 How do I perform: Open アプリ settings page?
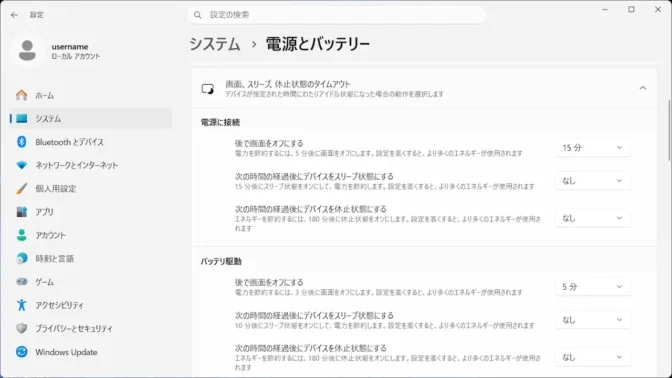(91, 212)
